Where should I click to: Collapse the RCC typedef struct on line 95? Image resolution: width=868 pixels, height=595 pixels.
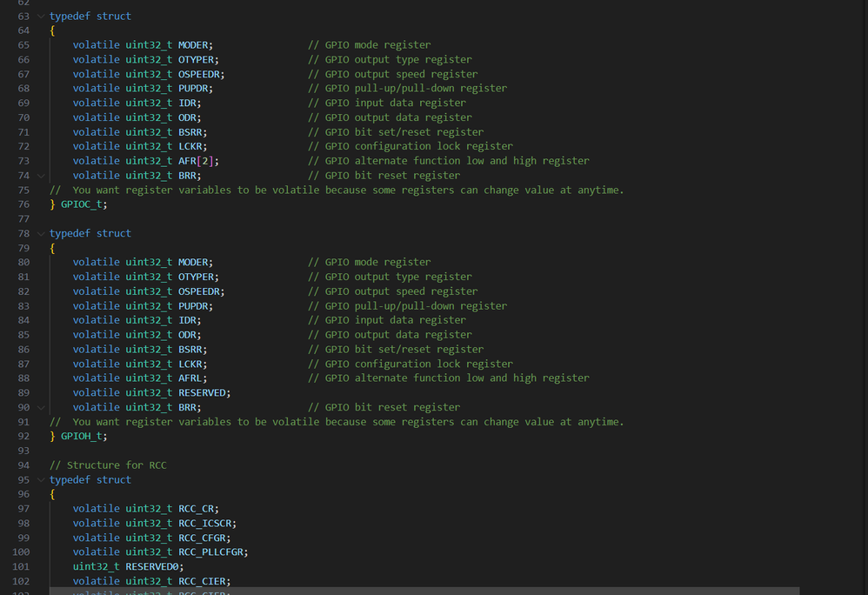click(41, 480)
